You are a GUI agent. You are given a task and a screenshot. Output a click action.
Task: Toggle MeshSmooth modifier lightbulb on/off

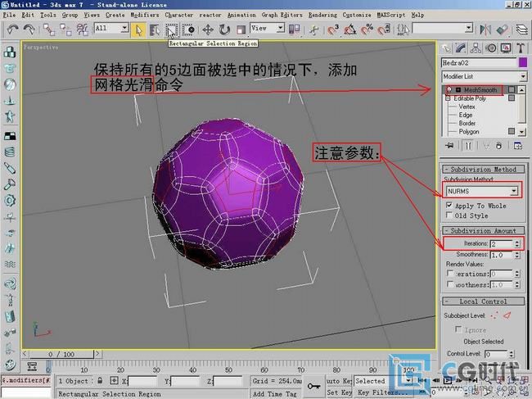click(x=449, y=89)
